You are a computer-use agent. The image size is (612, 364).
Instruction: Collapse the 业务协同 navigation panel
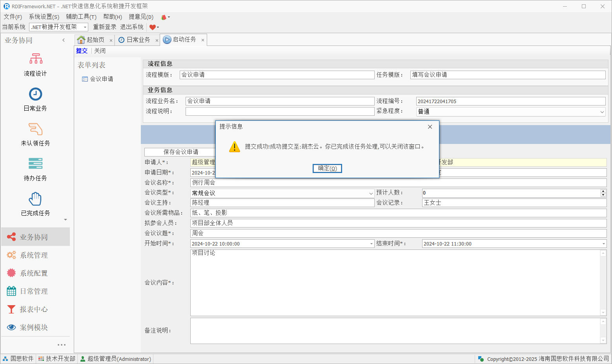pyautogui.click(x=64, y=40)
